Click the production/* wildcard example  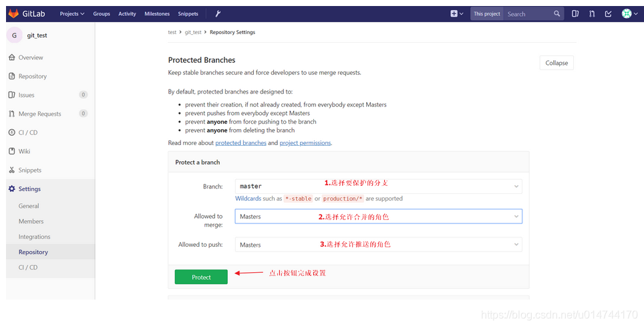pyautogui.click(x=343, y=198)
